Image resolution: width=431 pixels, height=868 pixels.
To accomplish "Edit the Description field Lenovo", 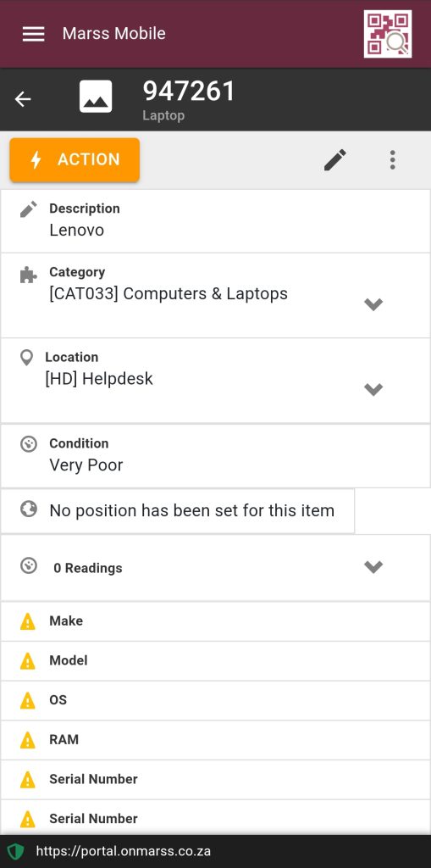I will pos(215,221).
